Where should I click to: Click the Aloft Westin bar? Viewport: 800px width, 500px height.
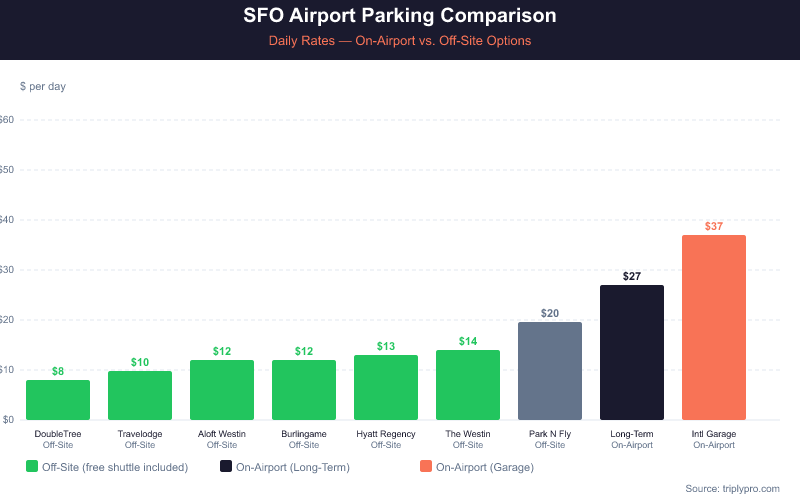[222, 390]
